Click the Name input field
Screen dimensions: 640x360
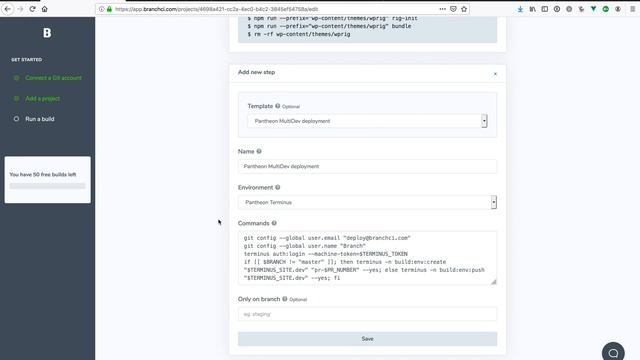pos(367,166)
